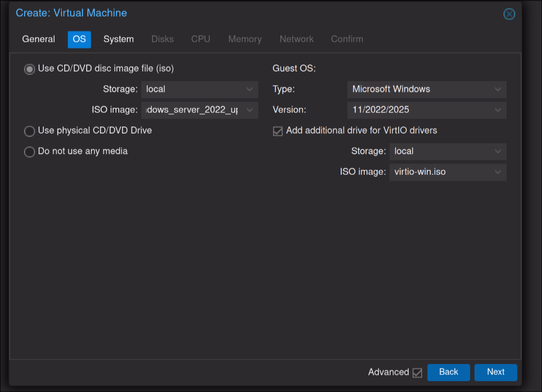Select the OS tab
Screen dimensions: 542x392
point(79,39)
